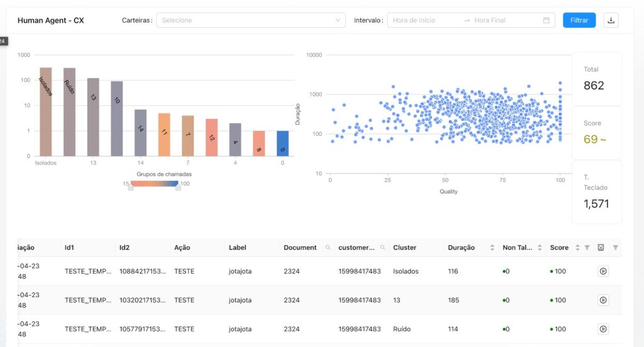
Task: Open the Carteiras dropdown
Action: point(251,20)
